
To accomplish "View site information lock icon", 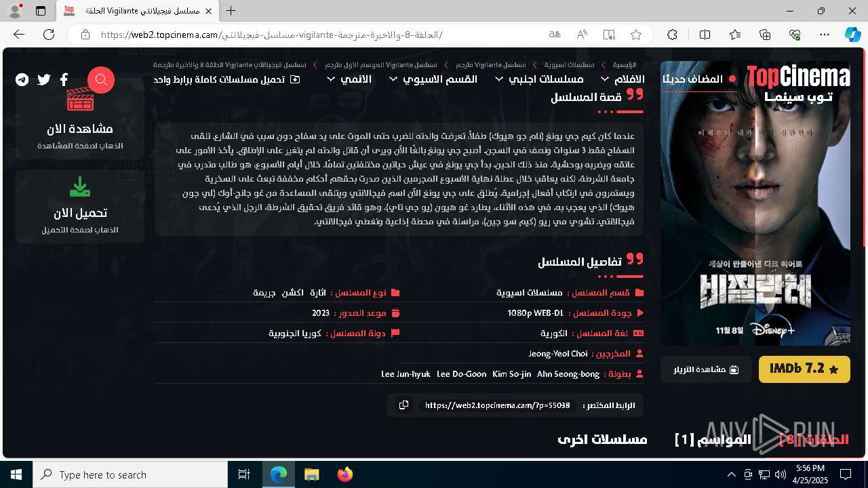I will tap(85, 35).
